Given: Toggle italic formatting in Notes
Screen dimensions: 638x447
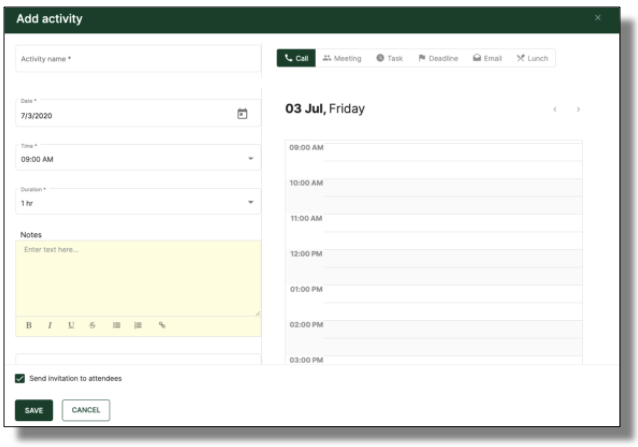Looking at the screenshot, I should tap(50, 325).
